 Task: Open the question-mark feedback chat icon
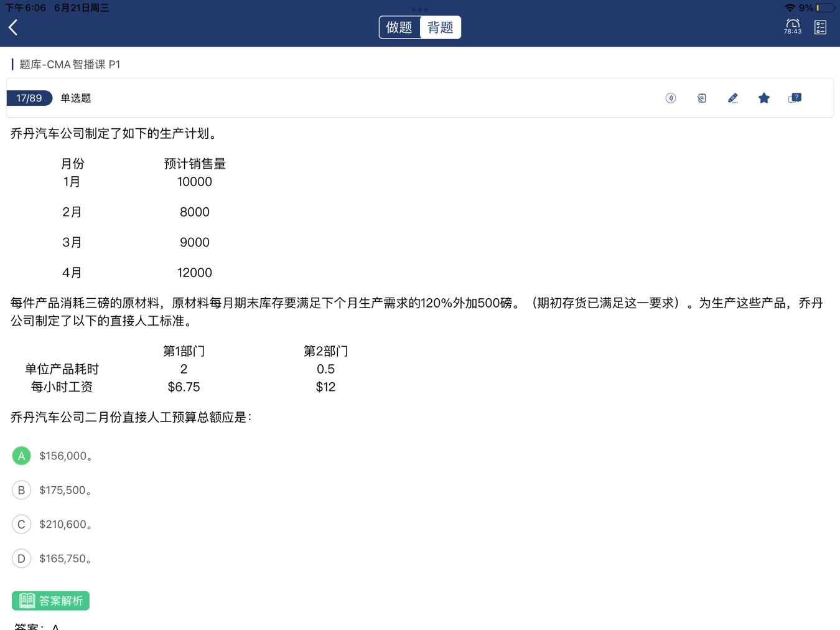(795, 98)
